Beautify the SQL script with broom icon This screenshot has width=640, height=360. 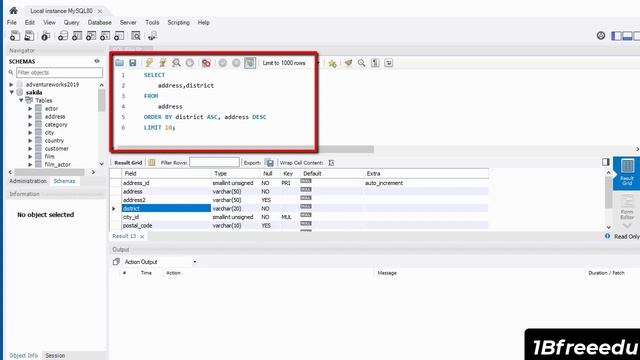point(348,63)
